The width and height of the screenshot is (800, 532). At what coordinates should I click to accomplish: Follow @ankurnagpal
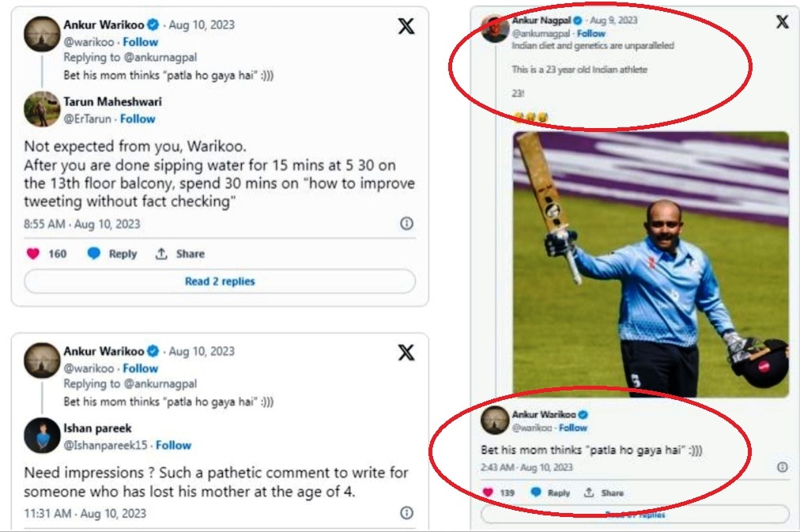click(x=591, y=33)
